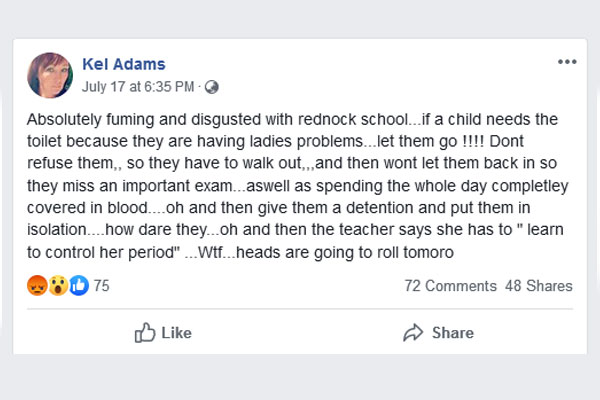Image resolution: width=600 pixels, height=400 pixels.
Task: Show who reacted via the 75 count
Action: [x=102, y=286]
